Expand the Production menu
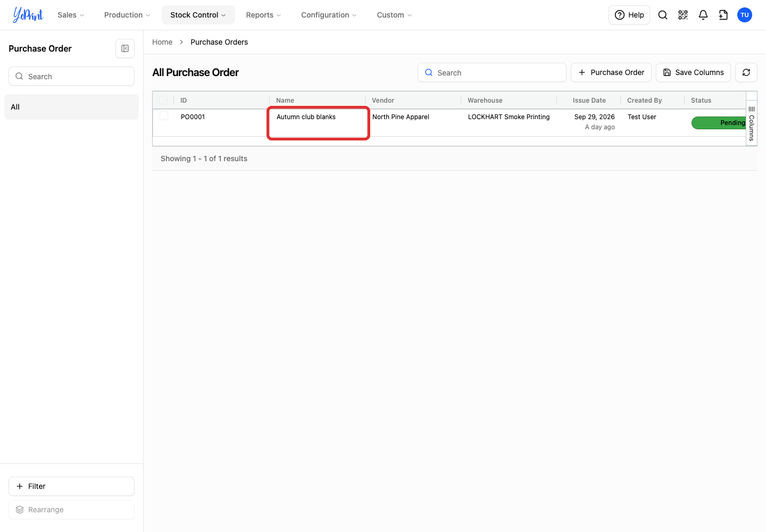 click(127, 15)
